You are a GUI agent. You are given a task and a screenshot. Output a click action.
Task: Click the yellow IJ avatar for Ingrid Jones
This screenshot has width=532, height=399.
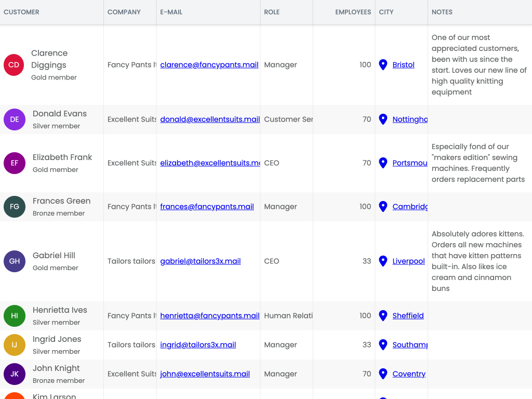point(15,345)
